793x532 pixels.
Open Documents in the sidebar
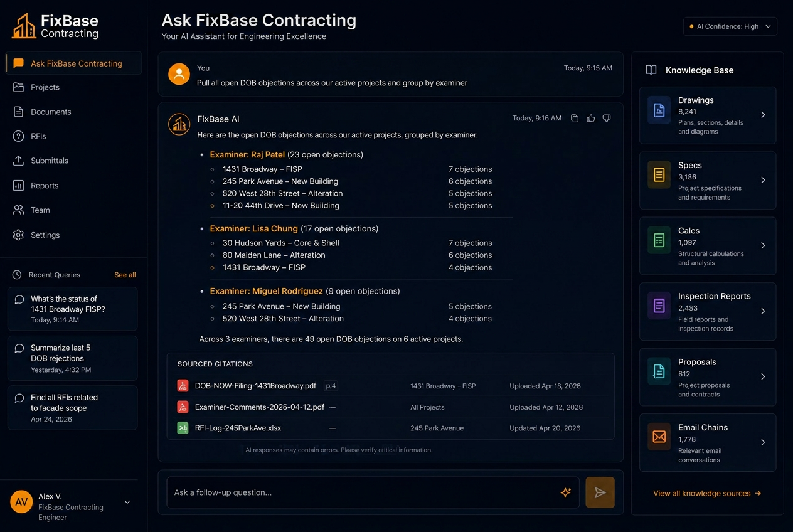point(73,112)
